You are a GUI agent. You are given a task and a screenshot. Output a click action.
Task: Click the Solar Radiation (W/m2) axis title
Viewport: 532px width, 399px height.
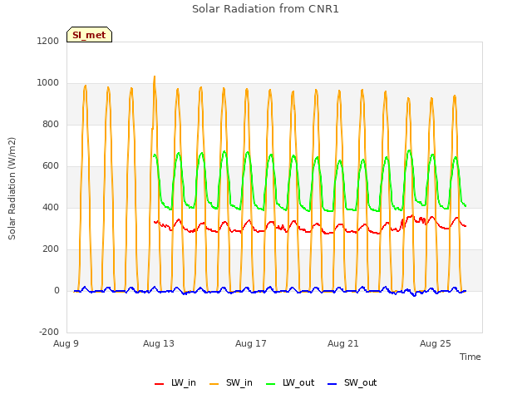click(12, 189)
